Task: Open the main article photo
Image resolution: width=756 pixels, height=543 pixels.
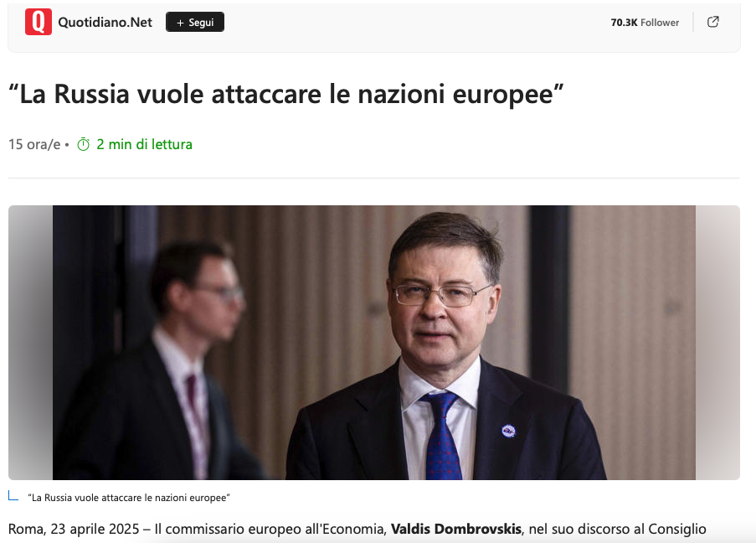Action: click(x=374, y=343)
